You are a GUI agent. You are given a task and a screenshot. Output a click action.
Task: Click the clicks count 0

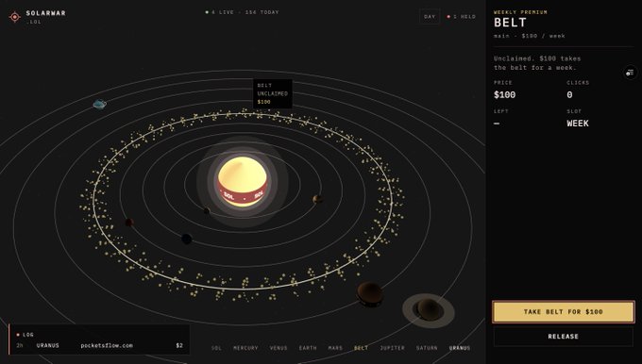click(x=569, y=95)
